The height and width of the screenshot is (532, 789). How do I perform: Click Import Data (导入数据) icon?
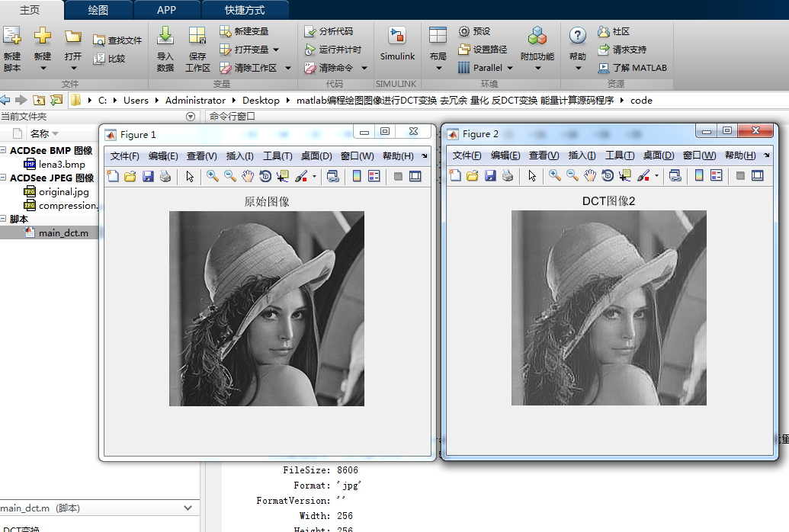(x=165, y=37)
